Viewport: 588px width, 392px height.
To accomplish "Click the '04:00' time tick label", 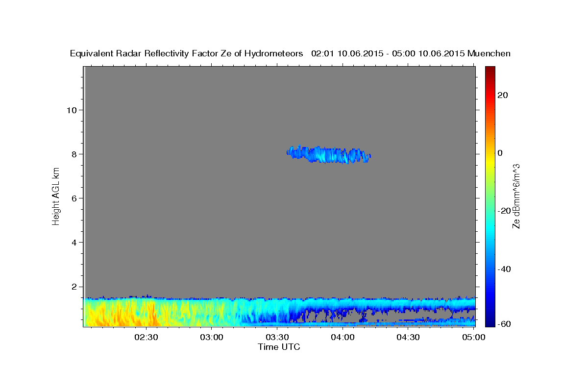I will tap(343, 337).
